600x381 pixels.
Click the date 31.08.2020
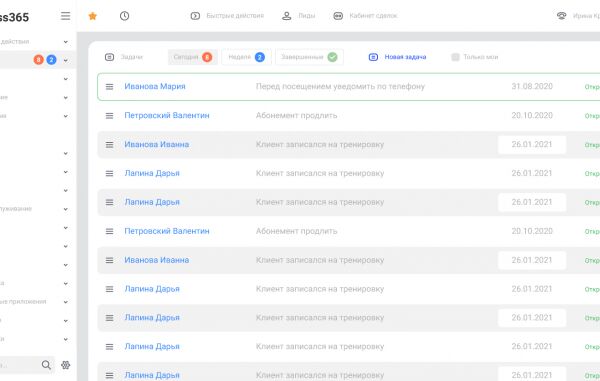click(532, 86)
